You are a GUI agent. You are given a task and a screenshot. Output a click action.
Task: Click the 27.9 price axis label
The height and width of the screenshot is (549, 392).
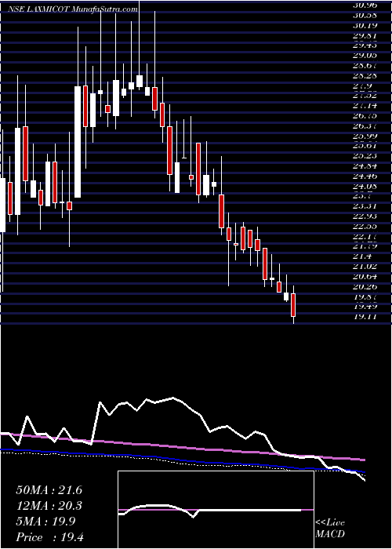tap(362, 85)
